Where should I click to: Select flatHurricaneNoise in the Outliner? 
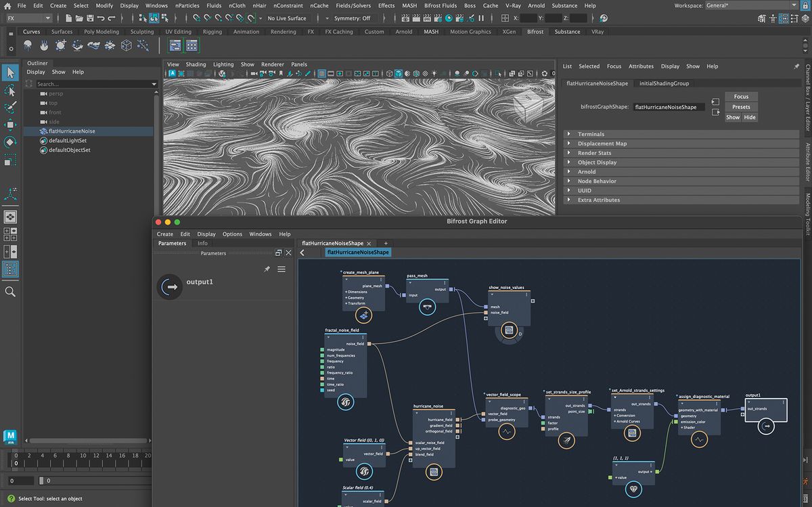[x=70, y=131]
